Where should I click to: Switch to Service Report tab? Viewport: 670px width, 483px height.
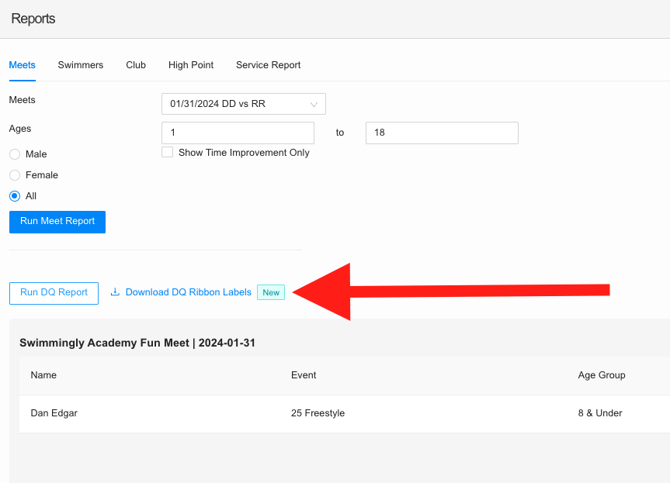pos(268,65)
